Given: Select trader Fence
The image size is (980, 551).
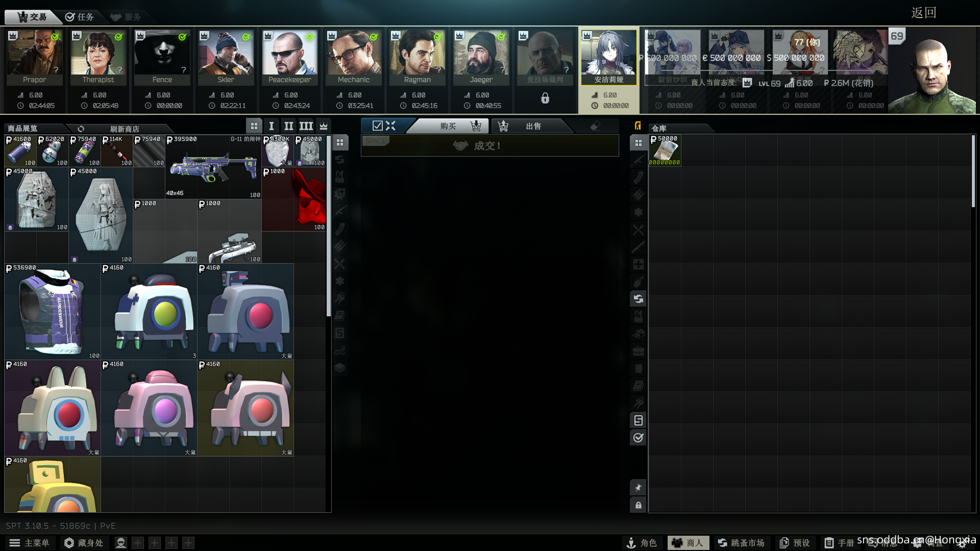Looking at the screenshot, I should (162, 57).
